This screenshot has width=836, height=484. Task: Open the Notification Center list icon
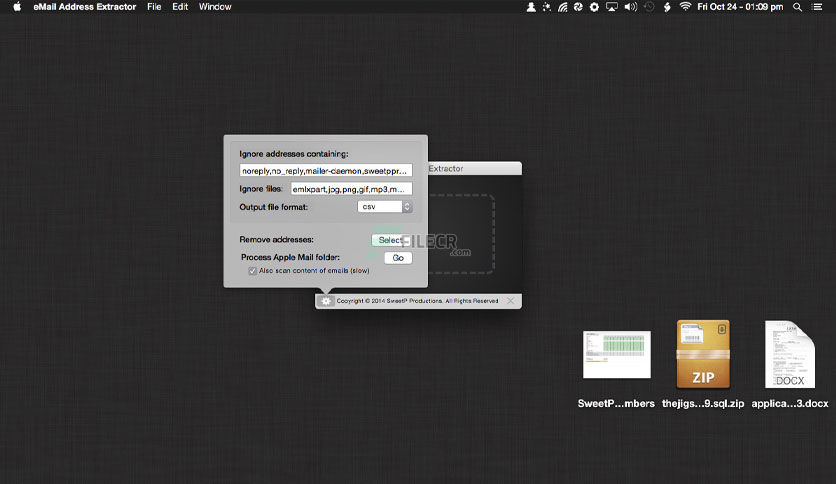click(817, 7)
